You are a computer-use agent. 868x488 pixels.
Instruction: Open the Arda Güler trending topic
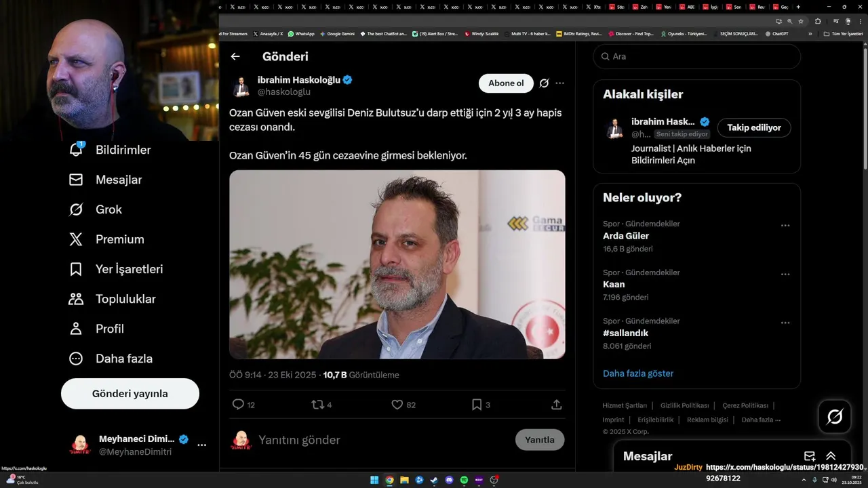click(x=626, y=236)
